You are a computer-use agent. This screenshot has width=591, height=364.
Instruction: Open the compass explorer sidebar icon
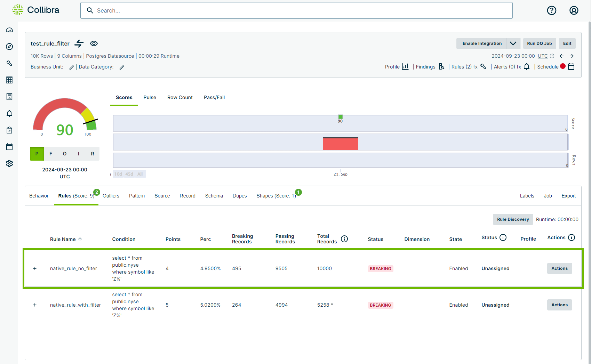tap(9, 47)
